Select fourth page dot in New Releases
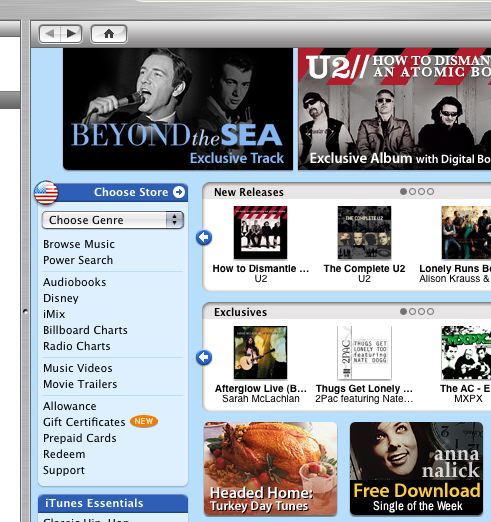491x522 pixels. click(x=430, y=191)
